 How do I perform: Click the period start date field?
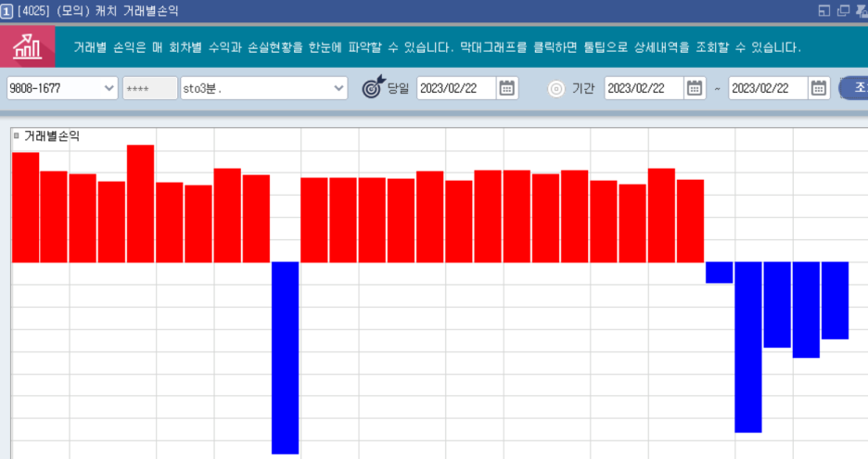click(644, 88)
